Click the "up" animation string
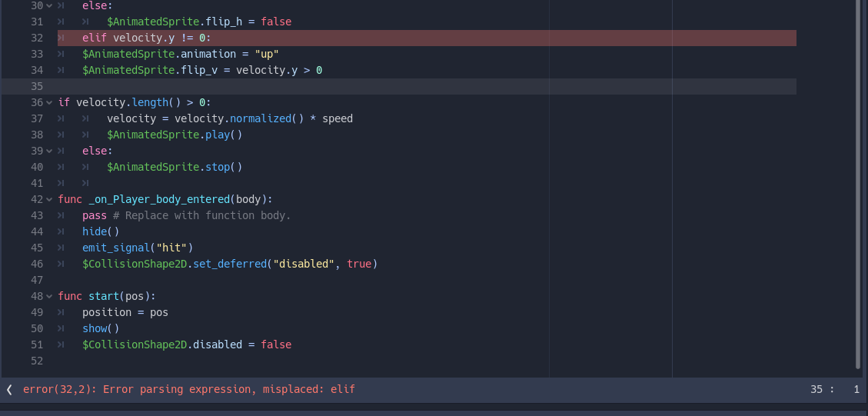868x416 pixels. (267, 55)
